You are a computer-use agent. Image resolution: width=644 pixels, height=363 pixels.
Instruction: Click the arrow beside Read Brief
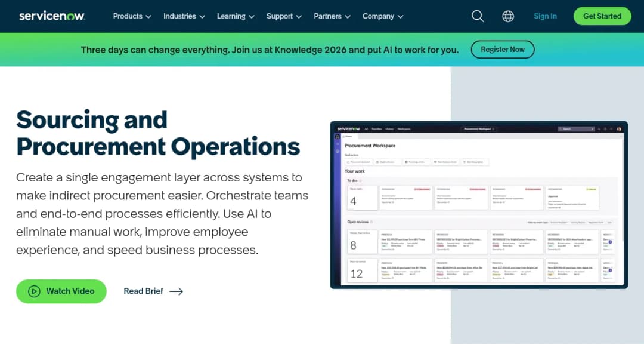176,291
